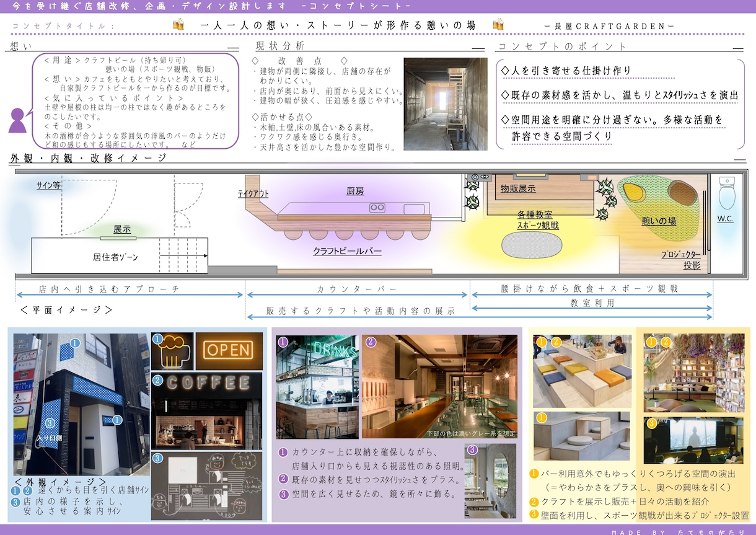Click the beer mug icon right of the concept title
Image resolution: width=756 pixels, height=535 pixels.
(x=498, y=25)
